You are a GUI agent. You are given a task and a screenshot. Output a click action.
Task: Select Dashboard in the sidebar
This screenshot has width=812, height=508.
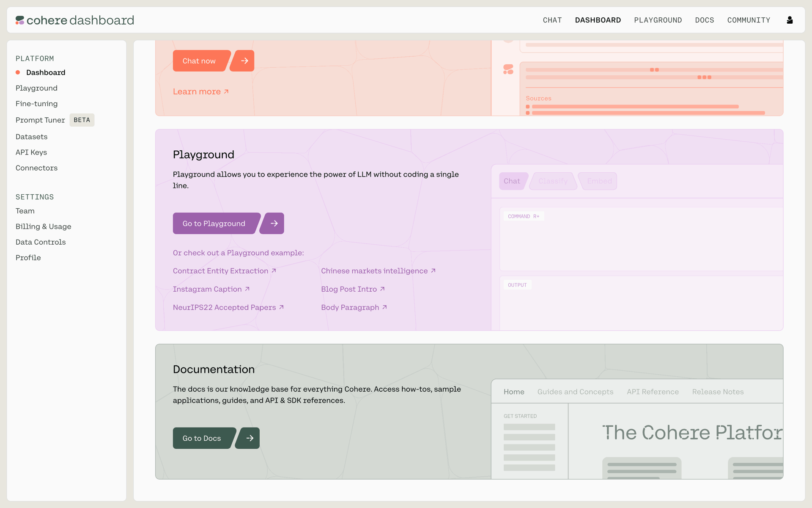(x=46, y=72)
